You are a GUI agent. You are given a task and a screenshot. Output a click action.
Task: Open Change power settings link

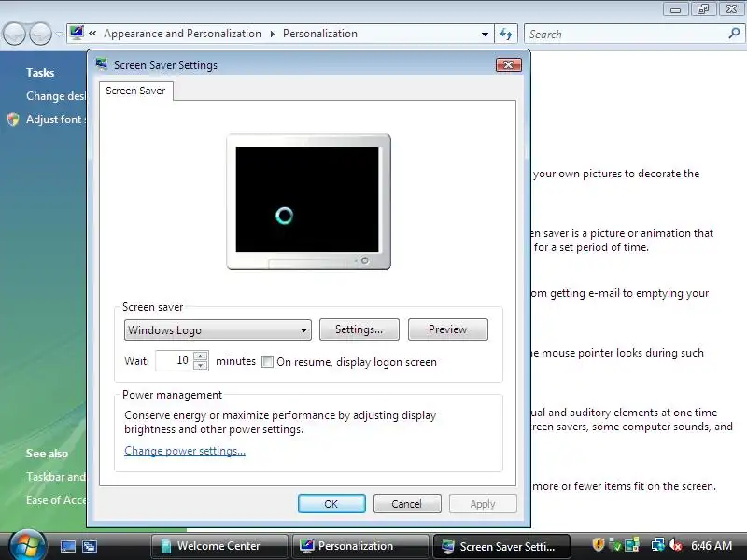point(185,451)
